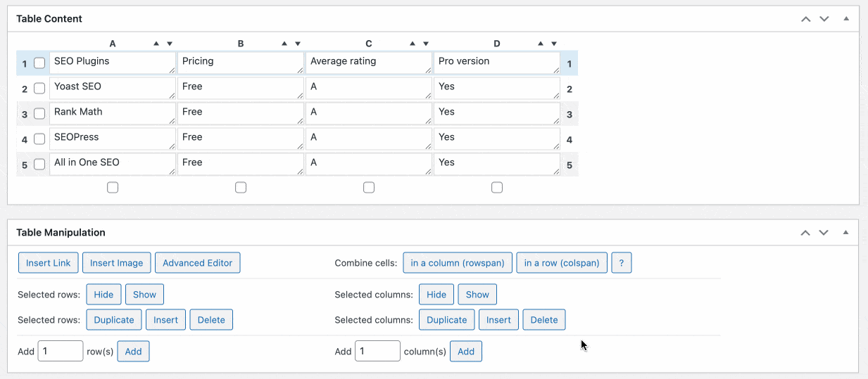This screenshot has width=868, height=379.
Task: Click the Table Content panel title
Action: (x=49, y=19)
